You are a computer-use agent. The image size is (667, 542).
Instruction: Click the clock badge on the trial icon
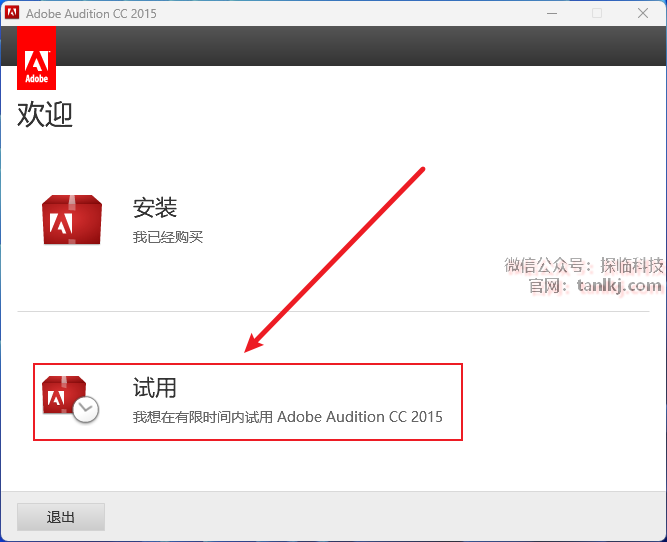click(86, 409)
